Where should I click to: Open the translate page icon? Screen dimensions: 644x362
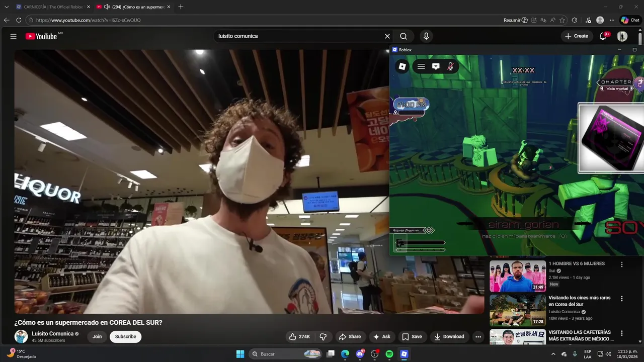[543, 20]
